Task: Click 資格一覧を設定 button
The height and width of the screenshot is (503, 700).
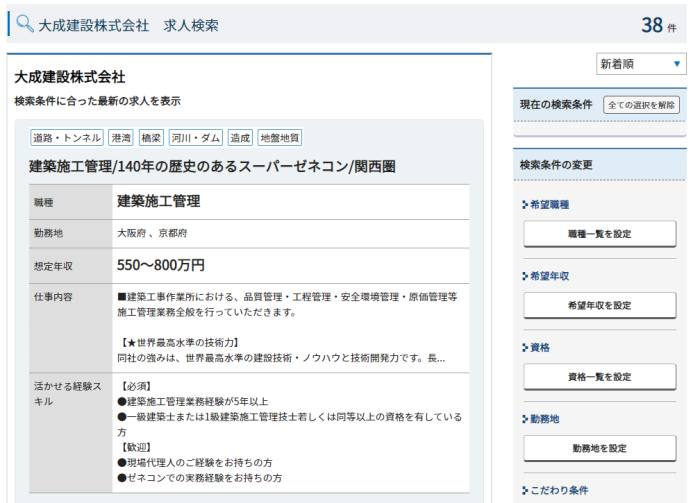Action: coord(600,376)
